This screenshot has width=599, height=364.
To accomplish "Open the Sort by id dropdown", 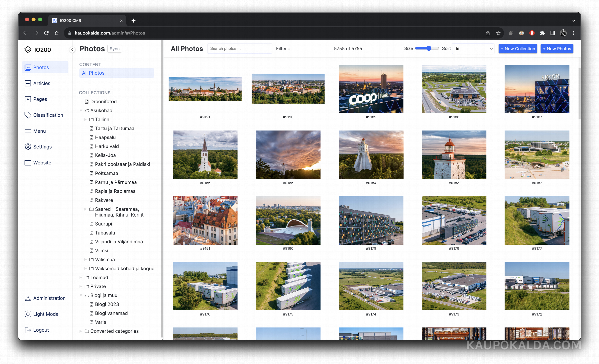I will [473, 49].
